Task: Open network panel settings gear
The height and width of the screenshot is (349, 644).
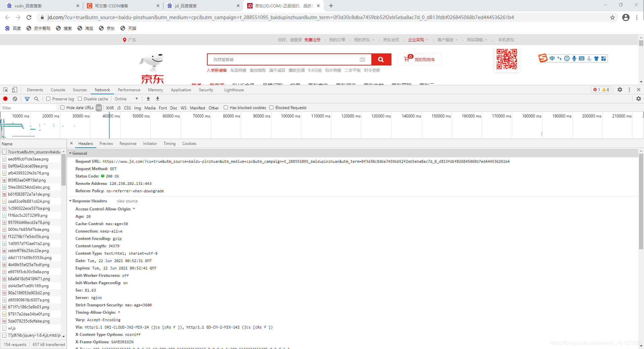Action: pyautogui.click(x=639, y=99)
